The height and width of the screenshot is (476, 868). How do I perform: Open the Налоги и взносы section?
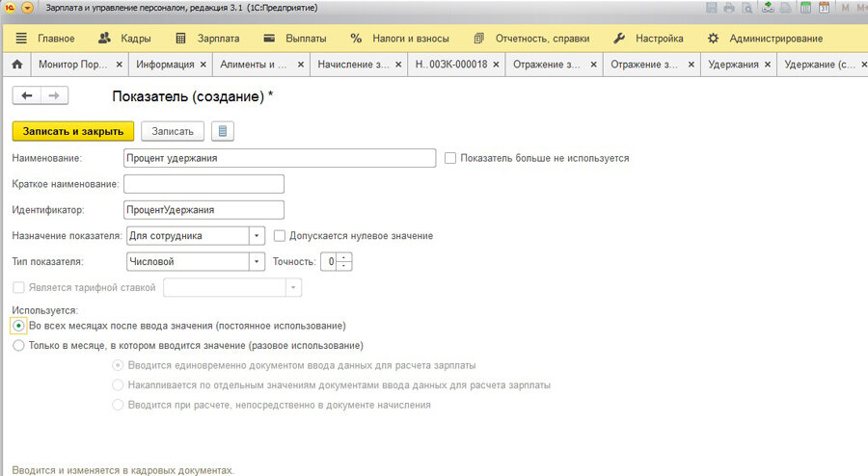tap(411, 39)
